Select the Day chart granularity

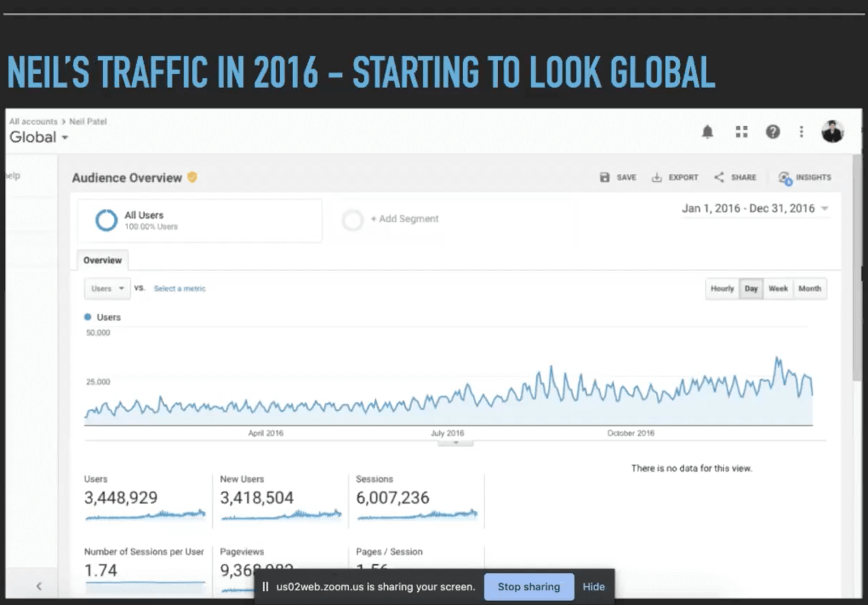(751, 288)
